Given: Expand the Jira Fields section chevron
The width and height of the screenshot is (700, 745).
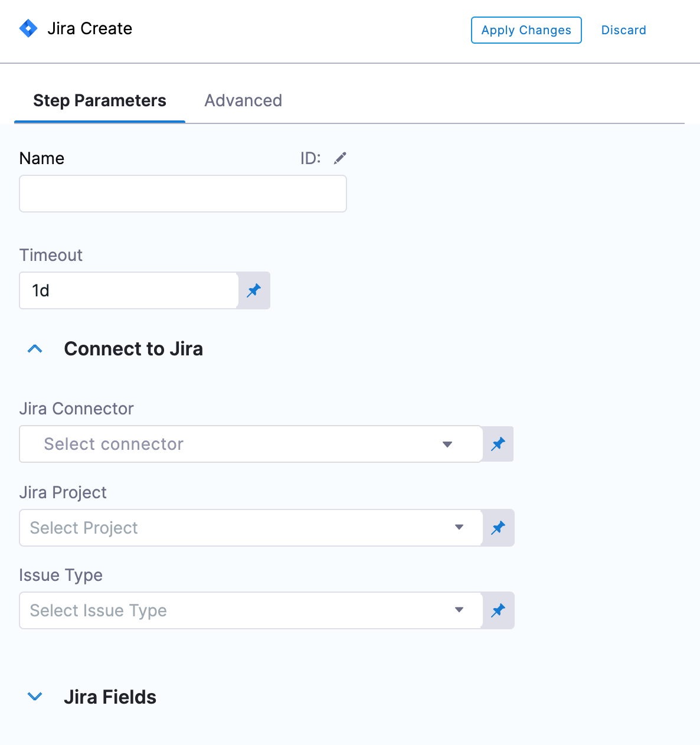Looking at the screenshot, I should click(x=35, y=697).
